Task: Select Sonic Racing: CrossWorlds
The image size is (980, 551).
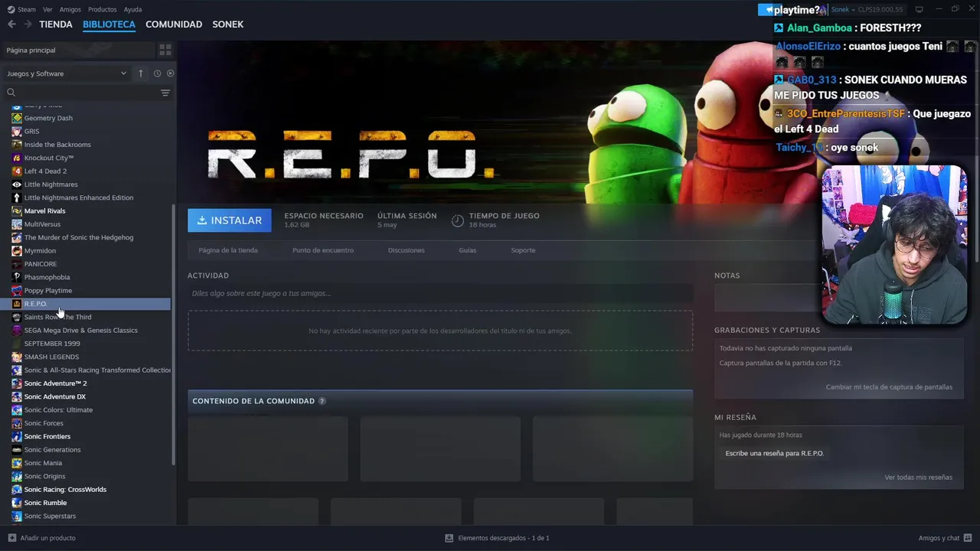Action: pos(65,490)
